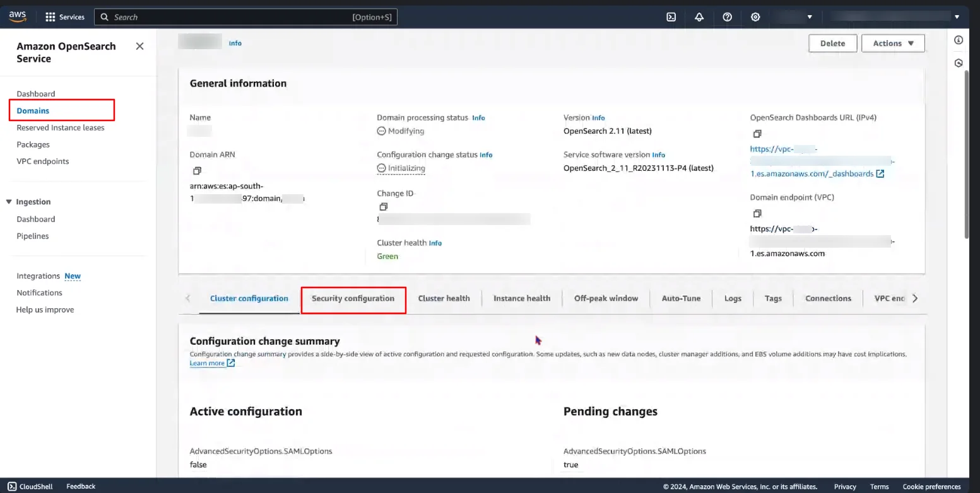Copy the Change ID
Viewport: 980px width, 493px height.
coord(383,207)
